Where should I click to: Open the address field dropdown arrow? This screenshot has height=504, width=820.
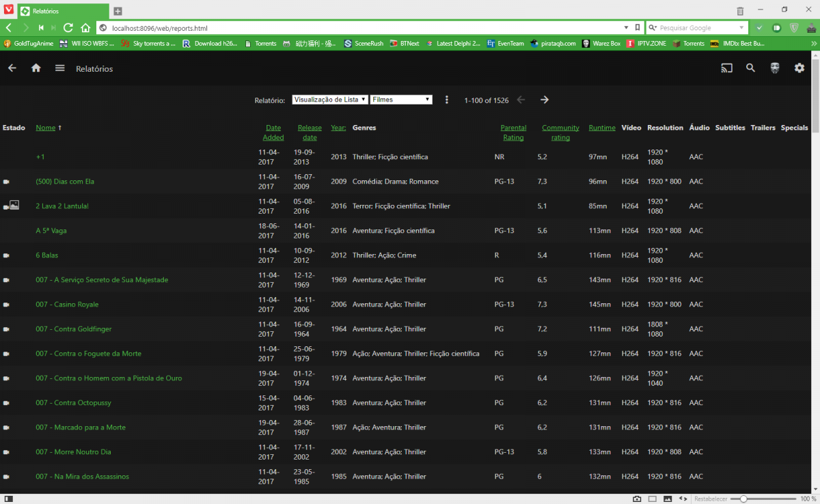pos(627,28)
